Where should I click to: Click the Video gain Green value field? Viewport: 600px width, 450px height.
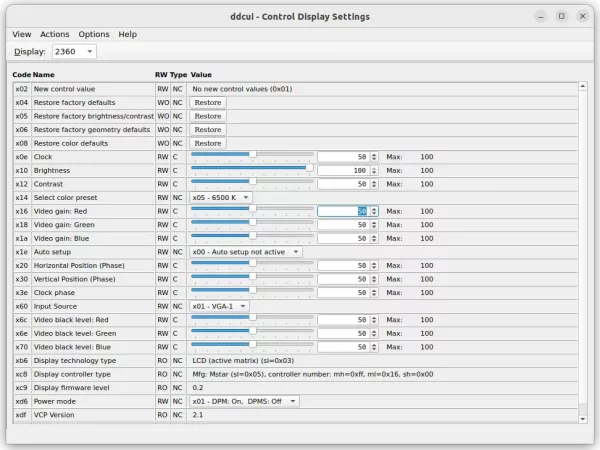click(344, 225)
